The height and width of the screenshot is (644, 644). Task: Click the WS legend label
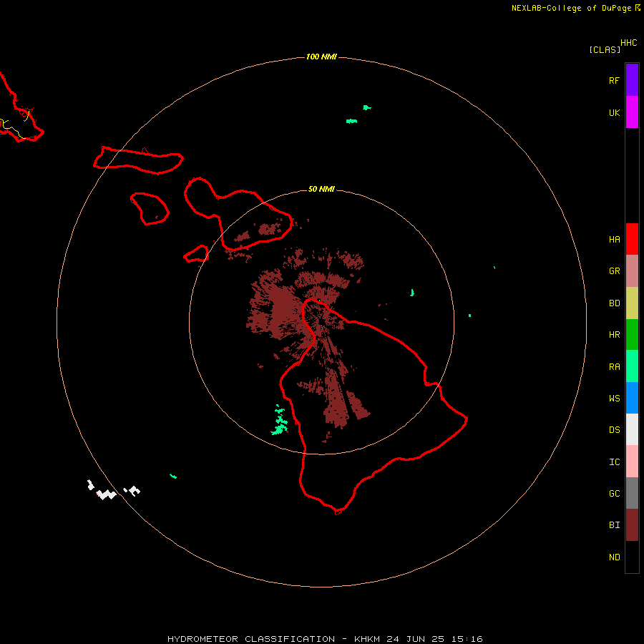614,399
